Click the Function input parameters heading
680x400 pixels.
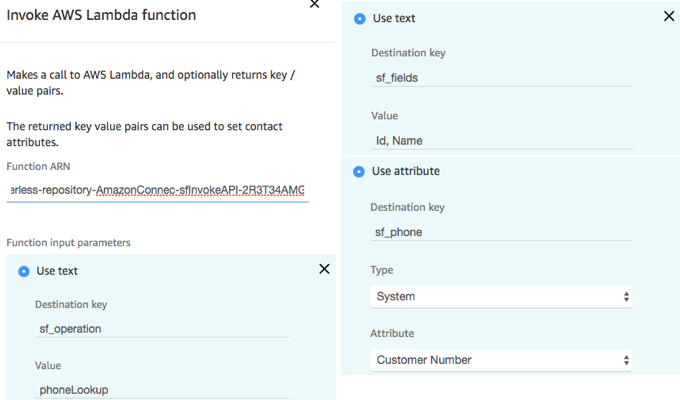[69, 243]
